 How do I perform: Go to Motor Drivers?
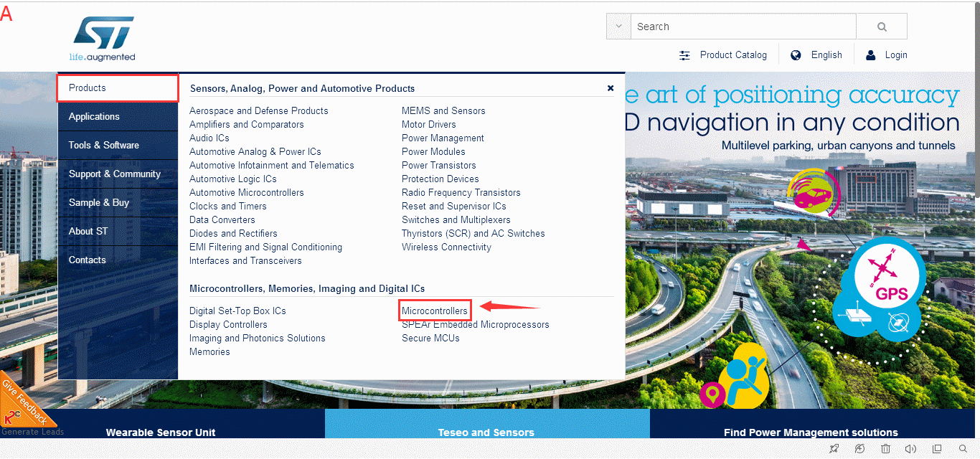click(x=429, y=125)
